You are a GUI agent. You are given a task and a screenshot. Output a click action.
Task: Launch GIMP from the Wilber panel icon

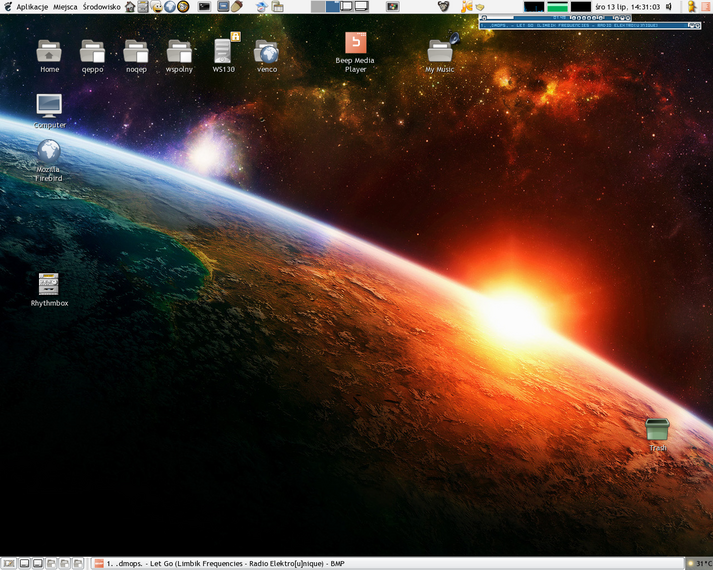[443, 6]
